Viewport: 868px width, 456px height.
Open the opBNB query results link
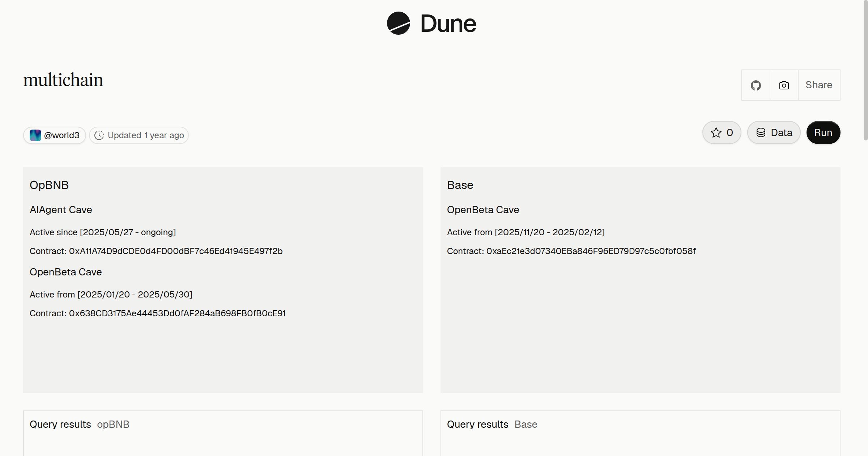pos(113,424)
